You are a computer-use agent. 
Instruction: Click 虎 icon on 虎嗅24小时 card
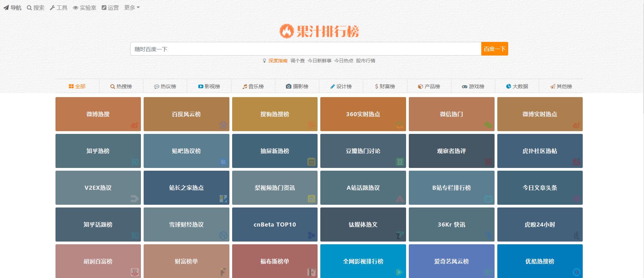tap(577, 236)
